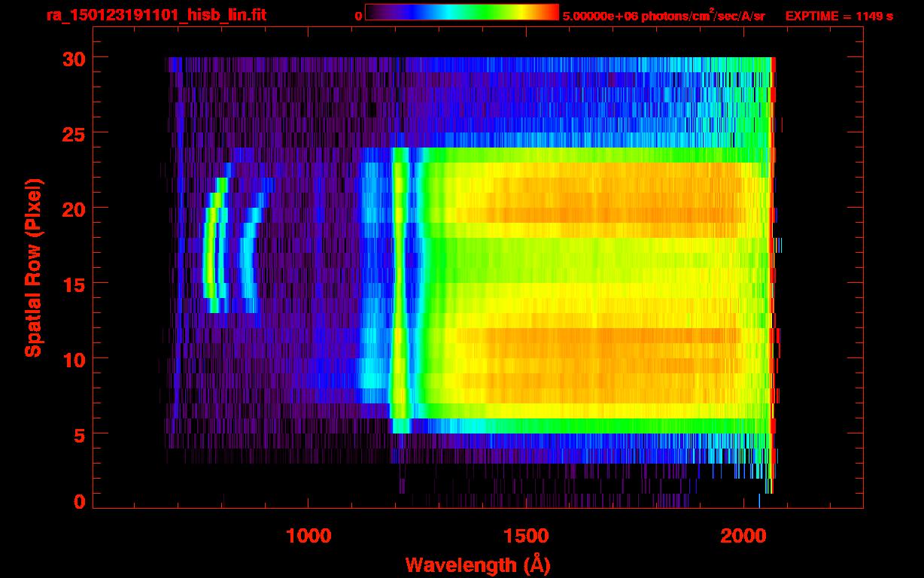Click the EXPTIME = 1149 s text
This screenshot has height=578, width=924.
(x=839, y=16)
